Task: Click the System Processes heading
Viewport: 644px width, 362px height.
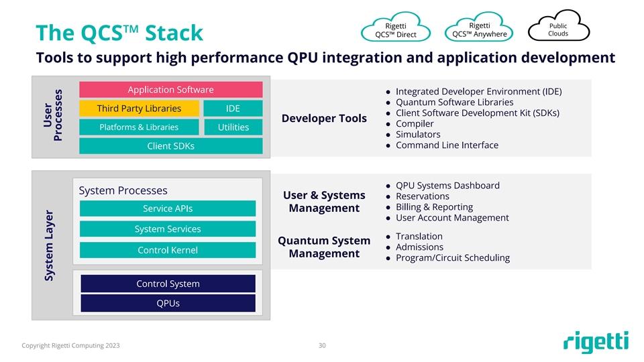Action: coord(123,190)
